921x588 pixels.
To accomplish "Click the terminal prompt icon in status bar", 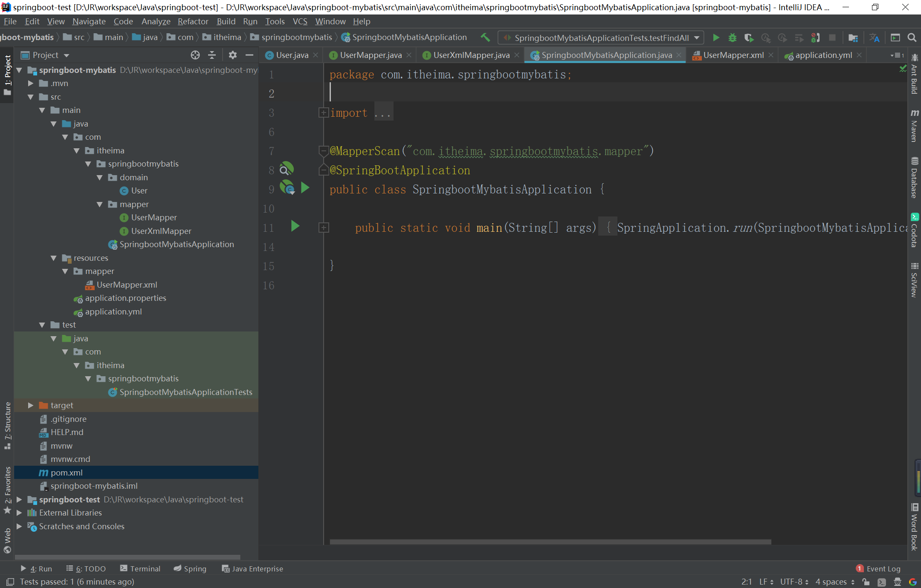I will 882,582.
